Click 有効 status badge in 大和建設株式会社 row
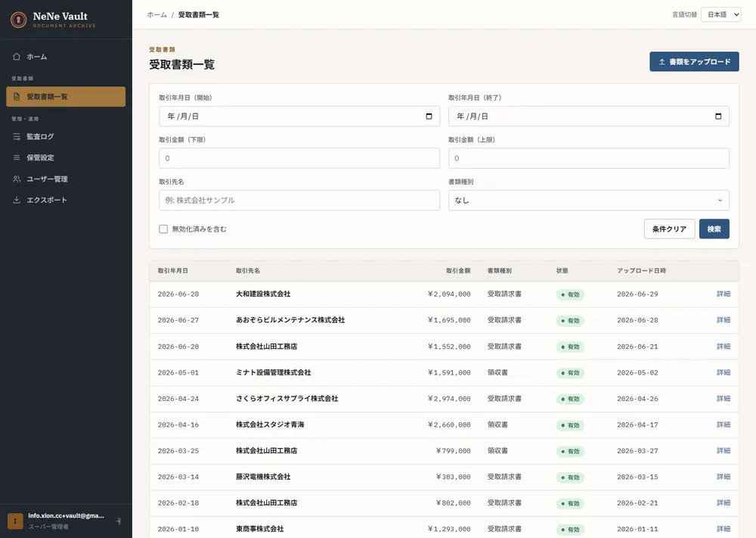756x538 pixels. [x=570, y=294]
